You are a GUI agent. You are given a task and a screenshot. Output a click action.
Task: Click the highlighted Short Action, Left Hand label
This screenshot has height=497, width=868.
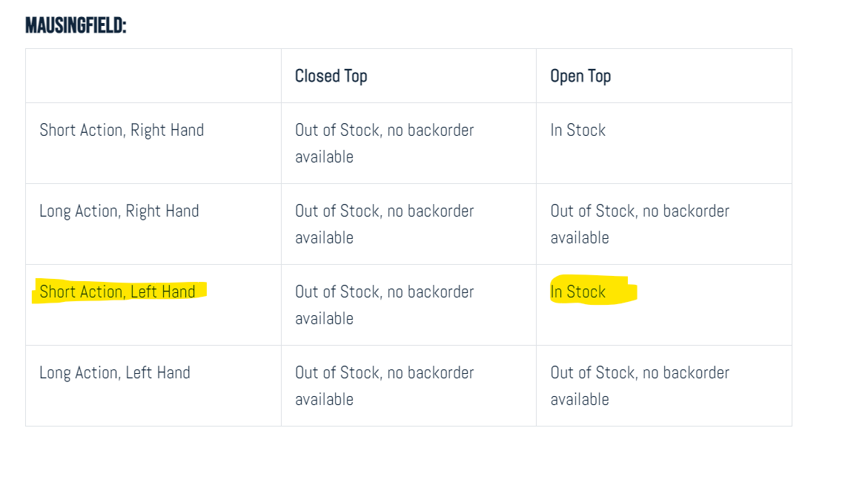coord(117,292)
